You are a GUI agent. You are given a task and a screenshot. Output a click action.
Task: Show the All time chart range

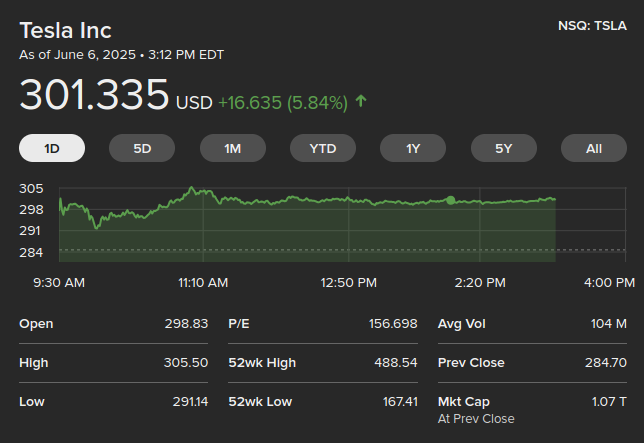(594, 148)
